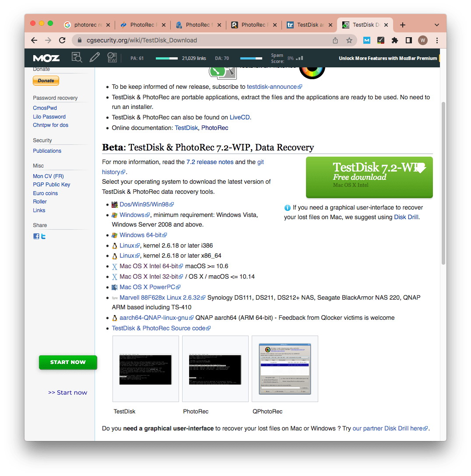471x476 pixels.
Task: Download the Windows 64-bit version
Action: point(143,235)
